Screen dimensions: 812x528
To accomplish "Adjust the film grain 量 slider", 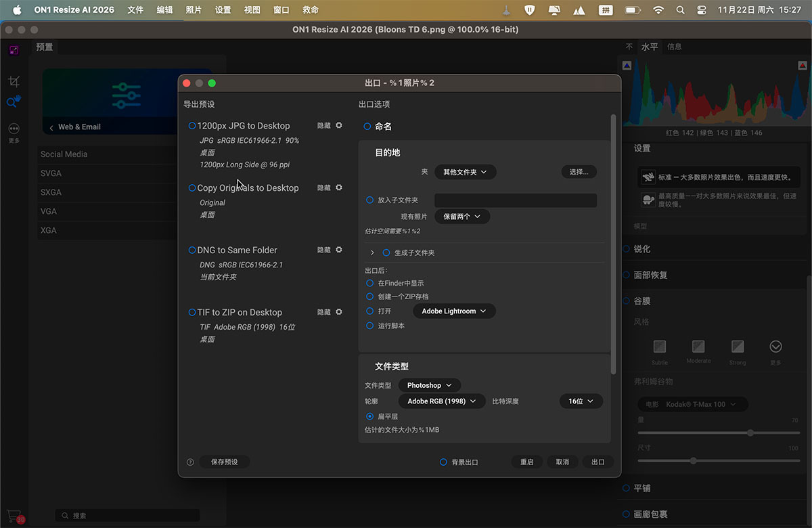I will click(750, 433).
